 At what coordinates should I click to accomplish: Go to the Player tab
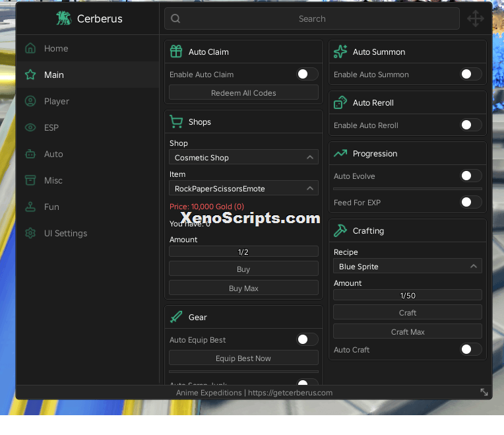pos(88,101)
